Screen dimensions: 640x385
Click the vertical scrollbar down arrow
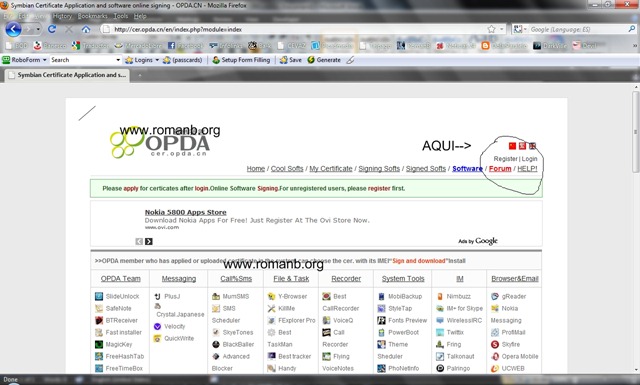(636, 370)
